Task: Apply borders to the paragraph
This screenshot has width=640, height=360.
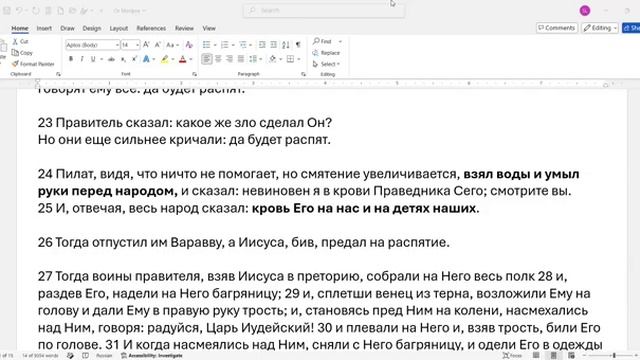Action: (290, 59)
